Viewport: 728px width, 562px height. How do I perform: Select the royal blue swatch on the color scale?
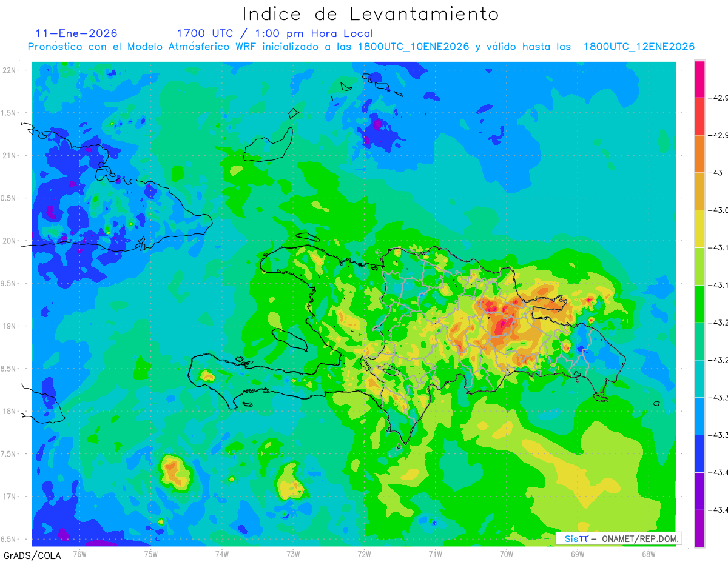pos(699,453)
